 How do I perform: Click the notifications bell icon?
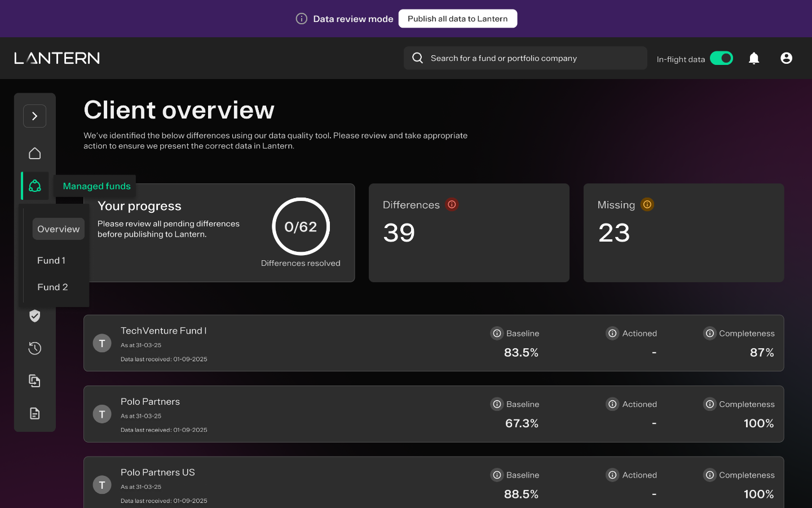[754, 58]
